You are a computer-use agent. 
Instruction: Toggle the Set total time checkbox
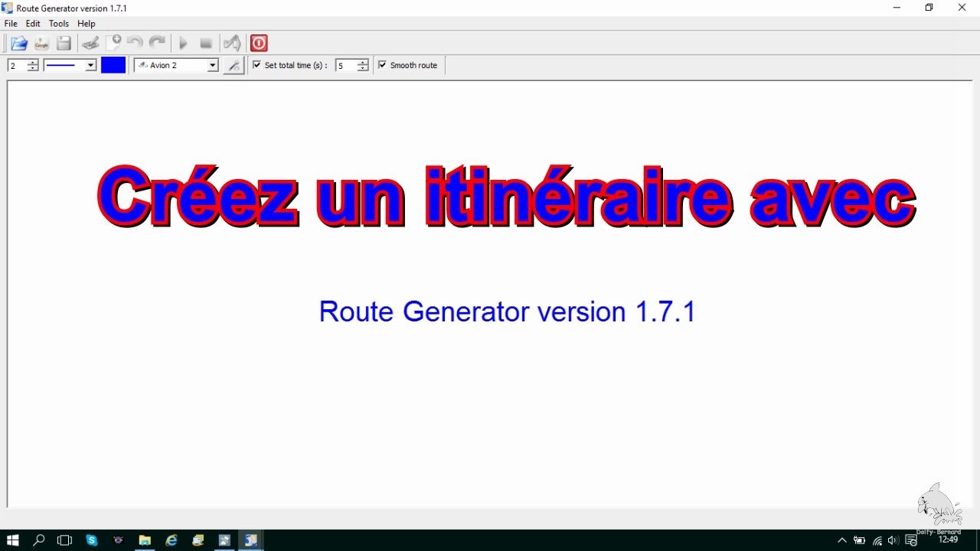[256, 65]
